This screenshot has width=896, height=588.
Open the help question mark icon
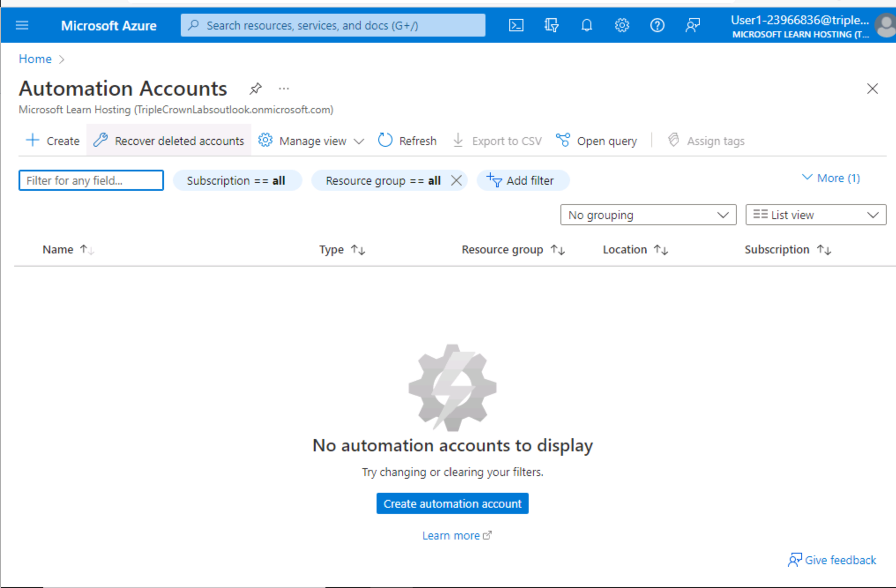(x=657, y=25)
